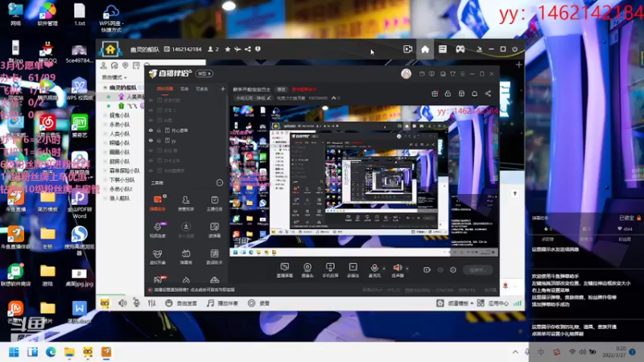This screenshot has height=362, width=644.
Task: Select the orange active scene tab
Action: click(165, 89)
